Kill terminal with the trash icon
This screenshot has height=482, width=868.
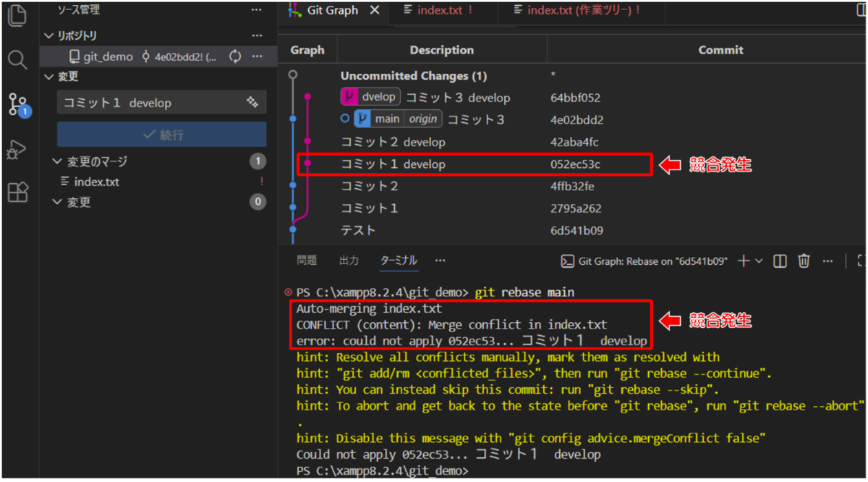point(804,261)
